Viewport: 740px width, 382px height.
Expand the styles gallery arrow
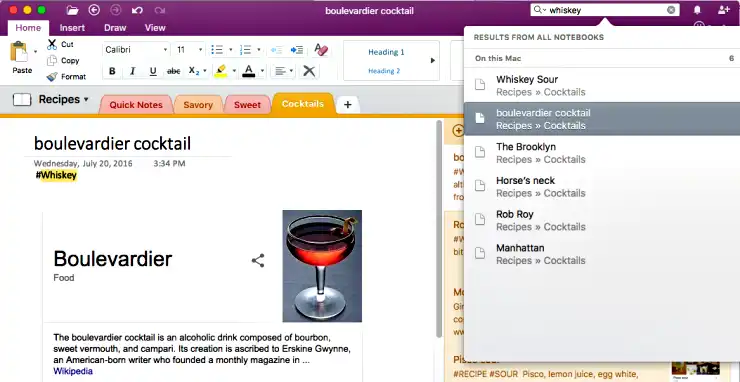click(433, 60)
